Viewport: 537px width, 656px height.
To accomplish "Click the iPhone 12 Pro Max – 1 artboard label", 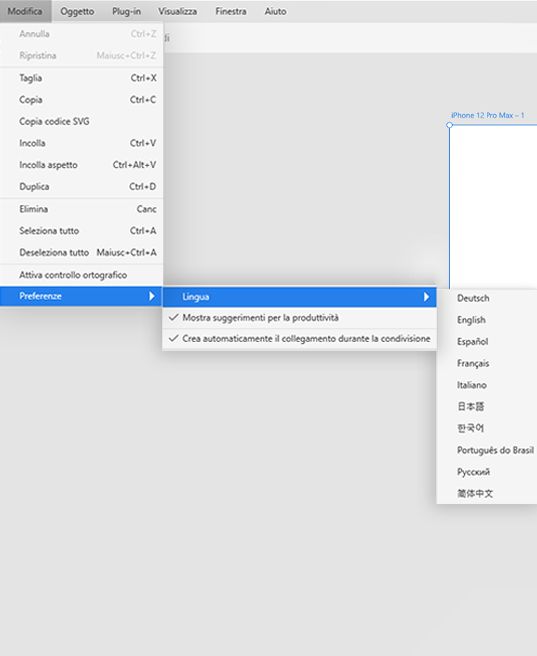I will pos(487,115).
